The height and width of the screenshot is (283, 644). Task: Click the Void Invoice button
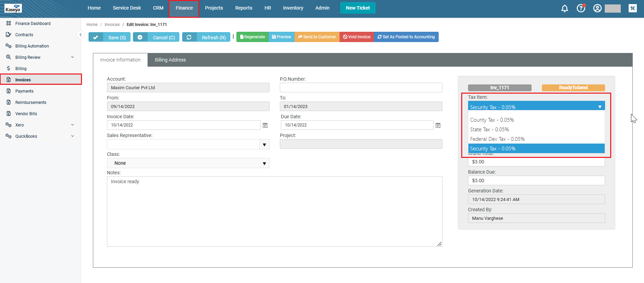tap(356, 37)
